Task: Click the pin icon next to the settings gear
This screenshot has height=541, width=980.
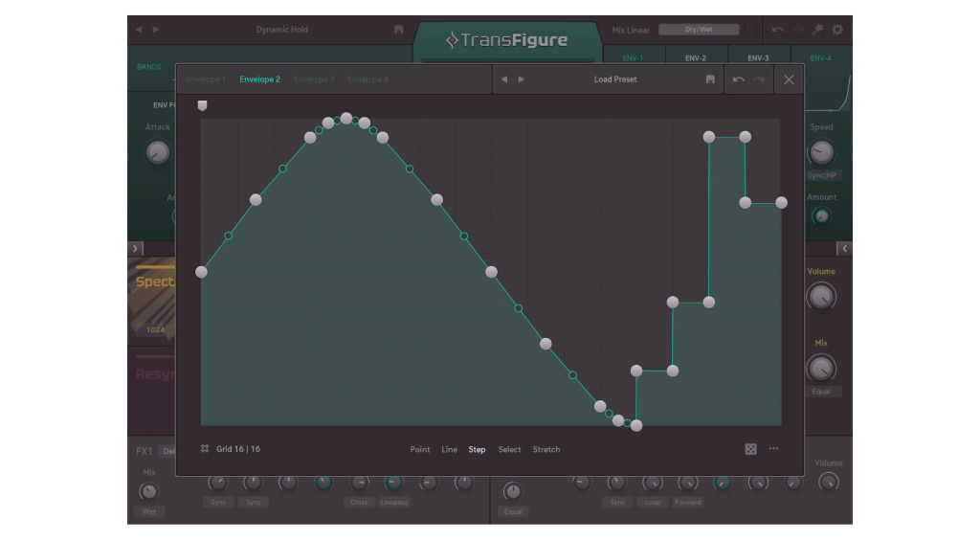Action: click(x=817, y=30)
